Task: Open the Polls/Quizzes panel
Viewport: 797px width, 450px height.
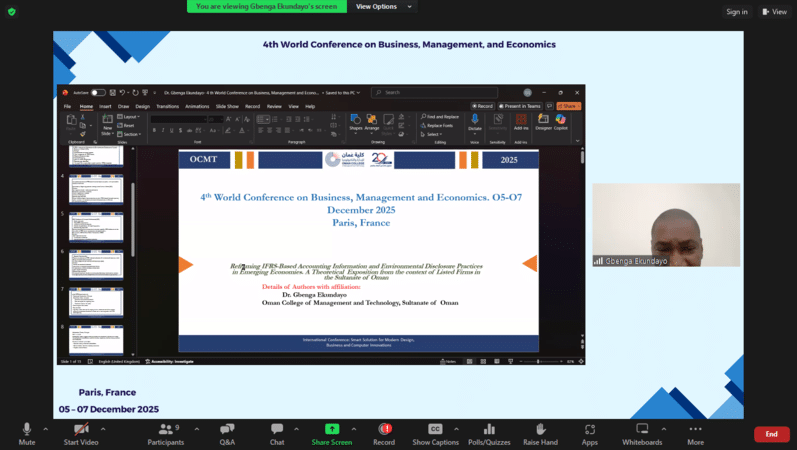Action: click(487, 429)
